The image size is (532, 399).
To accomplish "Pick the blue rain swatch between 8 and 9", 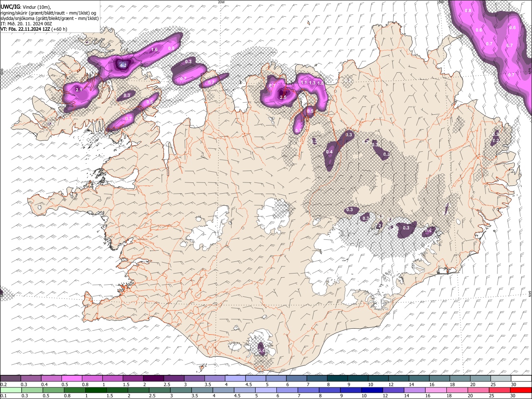I will [330, 390].
